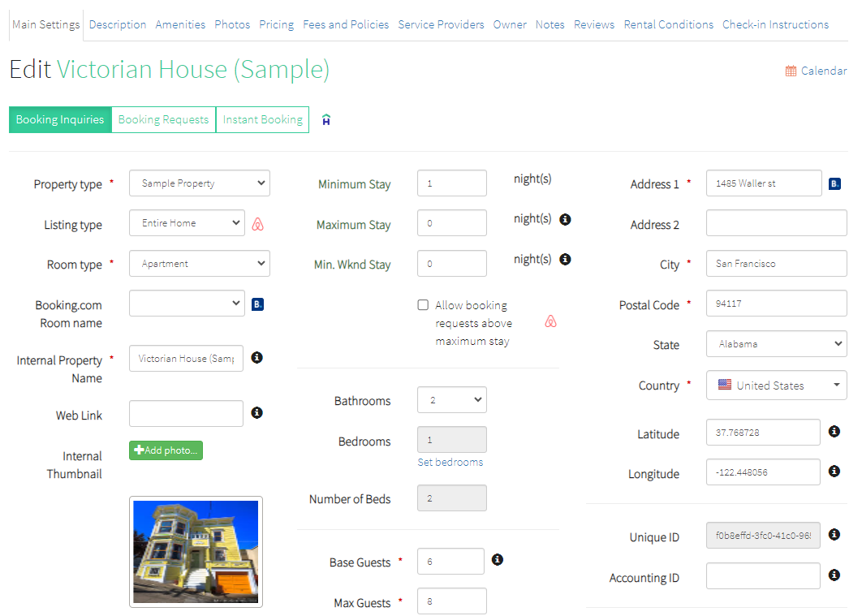Open the Bathrooms count dropdown
This screenshot has width=862, height=616.
[x=451, y=400]
